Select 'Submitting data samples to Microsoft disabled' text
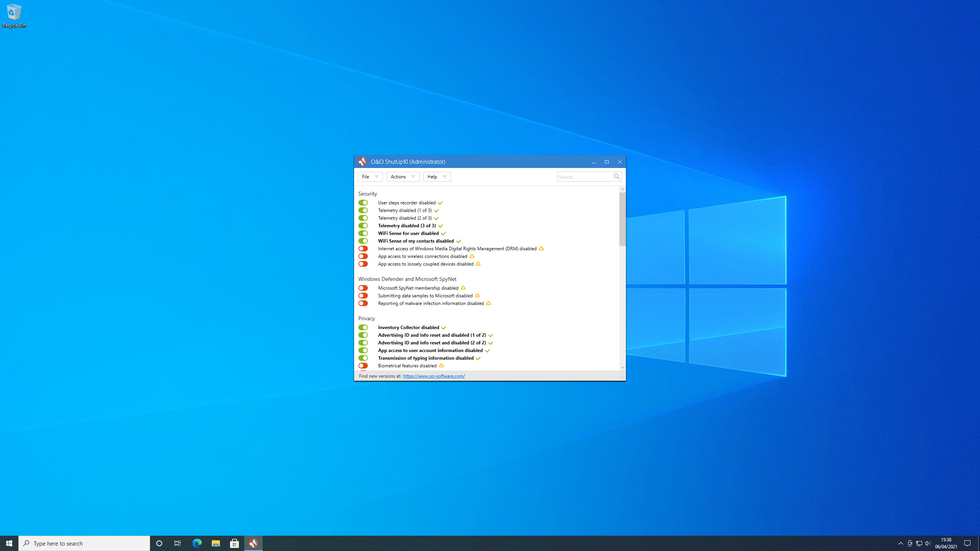This screenshot has width=980, height=551. [x=425, y=296]
